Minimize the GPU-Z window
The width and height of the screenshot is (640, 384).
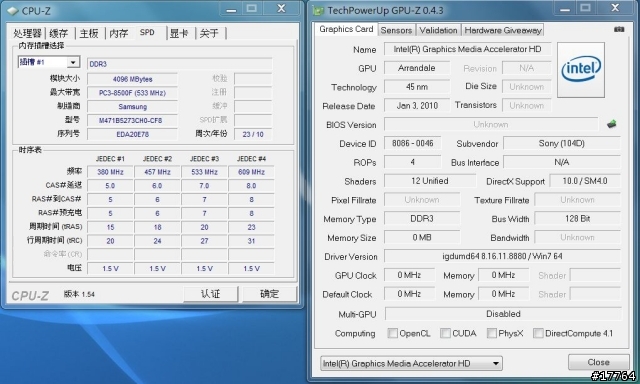[565, 9]
